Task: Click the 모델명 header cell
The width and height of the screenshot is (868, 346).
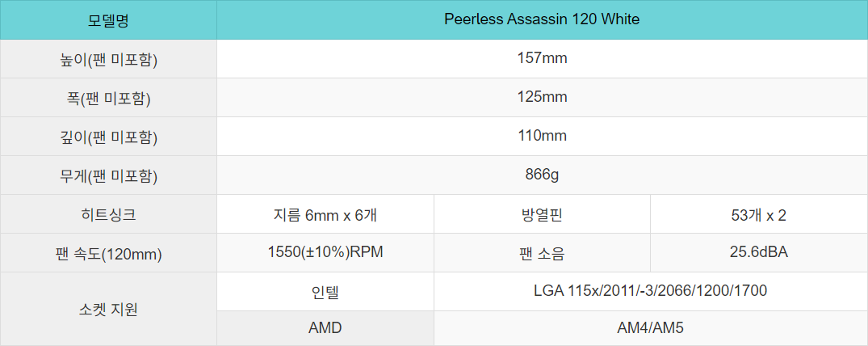Action: point(108,20)
